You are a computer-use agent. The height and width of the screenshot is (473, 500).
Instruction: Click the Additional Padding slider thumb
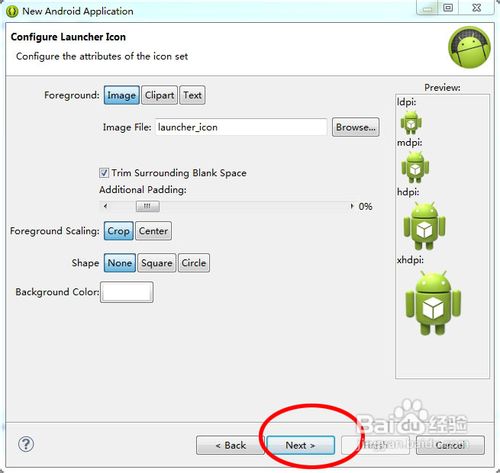coord(148,206)
